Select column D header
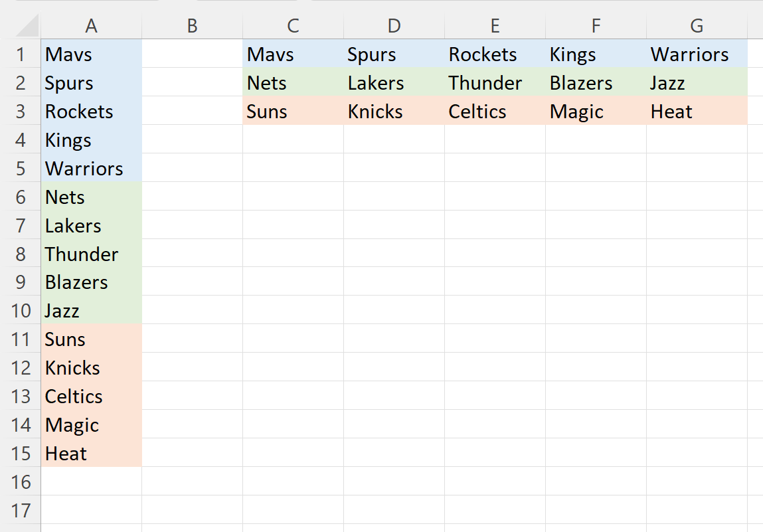Image resolution: width=763 pixels, height=532 pixels. tap(394, 26)
